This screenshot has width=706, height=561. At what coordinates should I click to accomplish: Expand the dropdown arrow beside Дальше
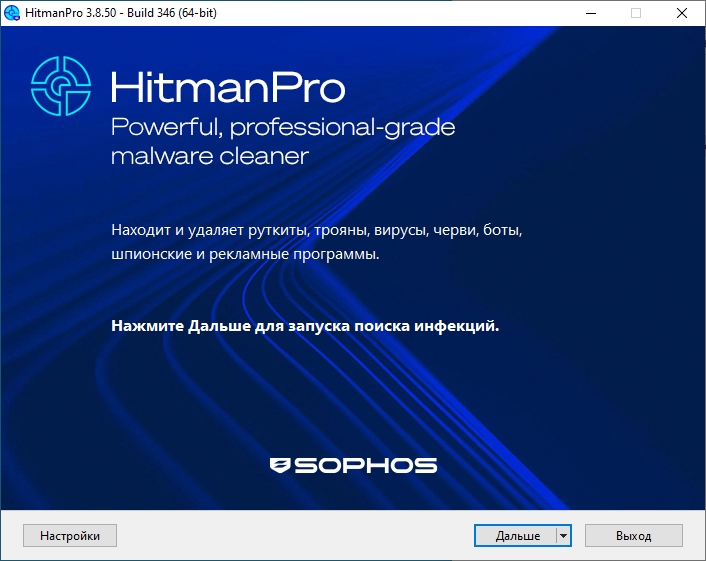pos(563,536)
